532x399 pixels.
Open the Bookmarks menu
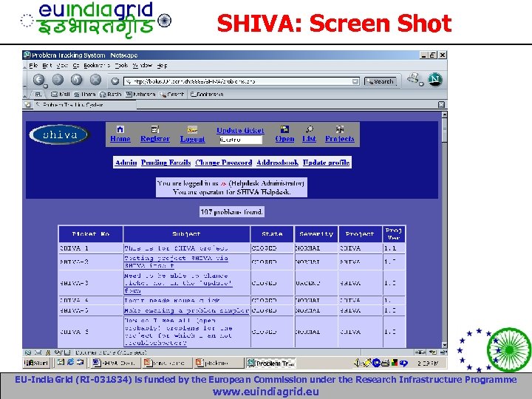97,66
